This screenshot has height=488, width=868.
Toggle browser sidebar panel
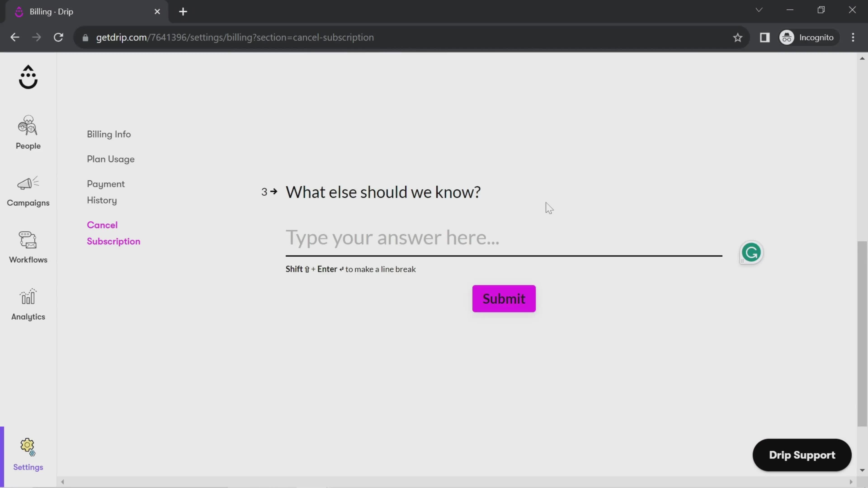pos(765,38)
